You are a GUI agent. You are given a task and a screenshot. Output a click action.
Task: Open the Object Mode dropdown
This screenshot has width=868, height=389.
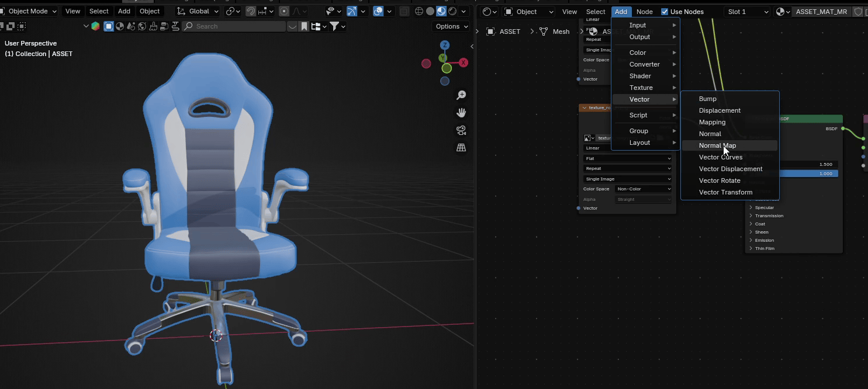click(29, 12)
